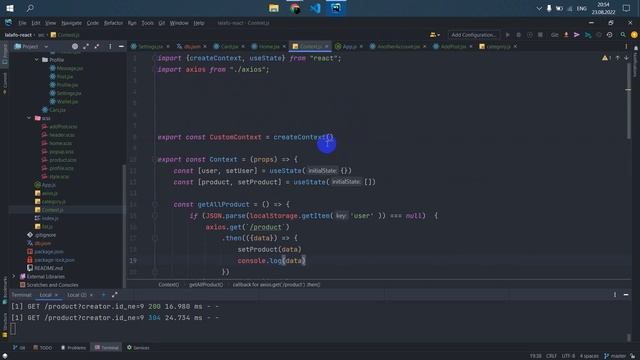Open the Navigate menu

71,23
